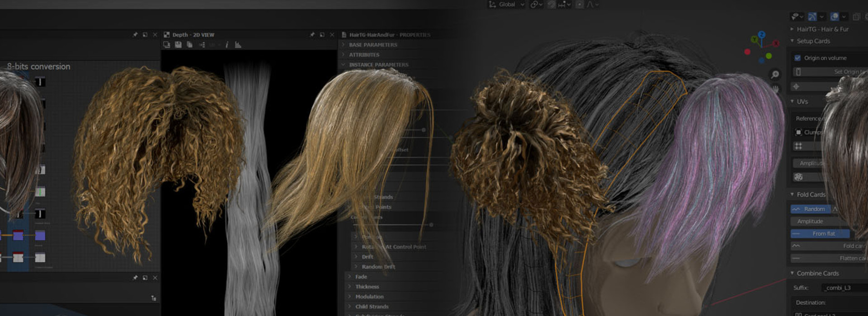Screen dimensions: 868x316
Task: Click the blue Z axis on navigation gizmo
Action: 762,34
